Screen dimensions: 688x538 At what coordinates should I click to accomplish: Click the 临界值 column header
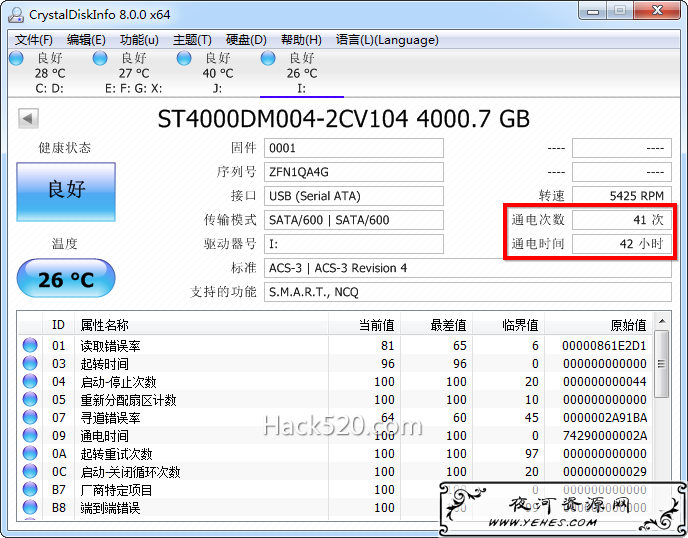[509, 325]
